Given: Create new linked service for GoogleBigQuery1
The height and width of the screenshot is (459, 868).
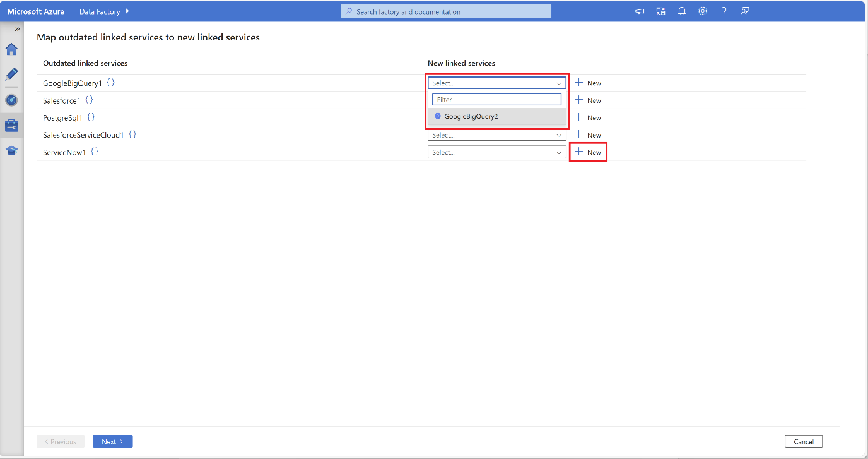Looking at the screenshot, I should 588,83.
